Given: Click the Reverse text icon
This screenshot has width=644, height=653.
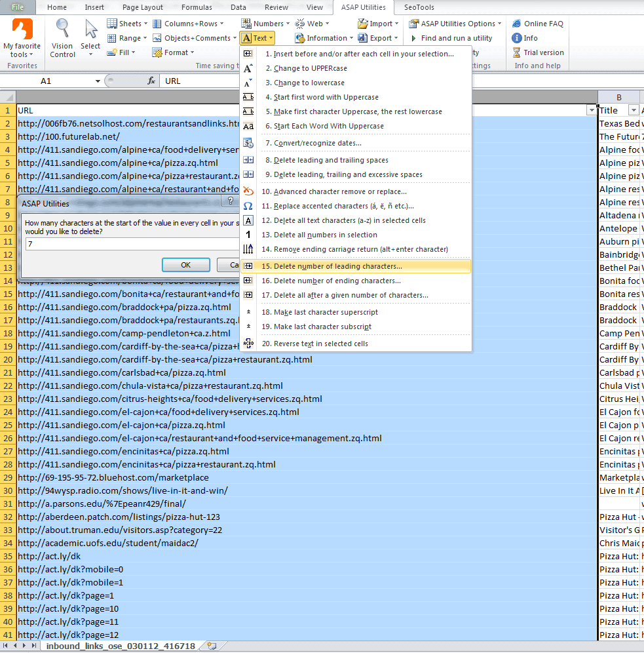Looking at the screenshot, I should (x=248, y=343).
